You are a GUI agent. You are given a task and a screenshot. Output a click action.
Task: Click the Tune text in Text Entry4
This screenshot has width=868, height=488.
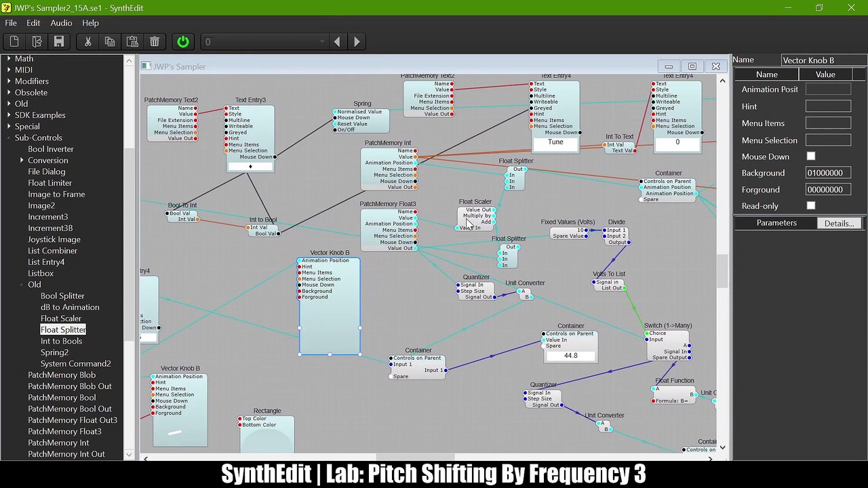tap(555, 142)
